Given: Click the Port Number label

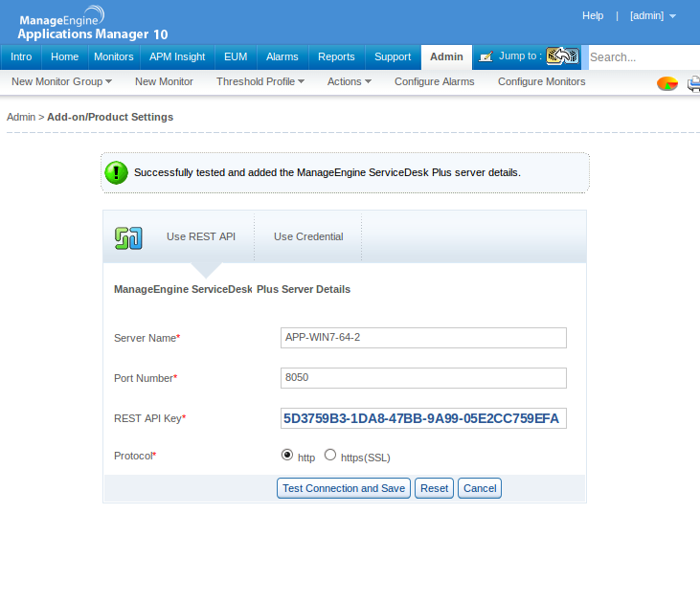Looking at the screenshot, I should point(146,378).
